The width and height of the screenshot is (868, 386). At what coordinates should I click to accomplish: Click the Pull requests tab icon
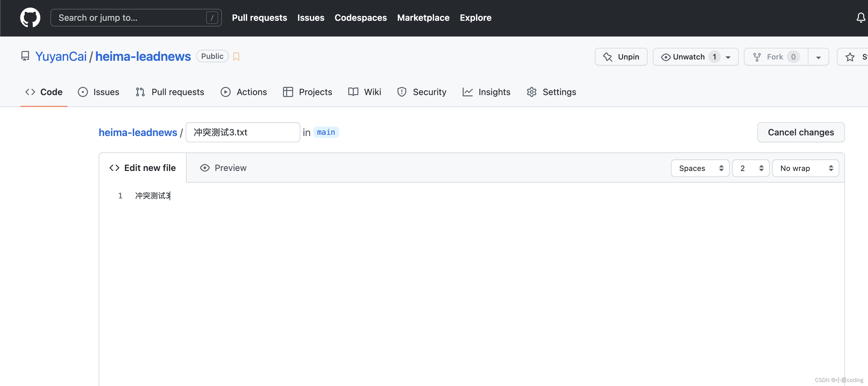tap(140, 92)
